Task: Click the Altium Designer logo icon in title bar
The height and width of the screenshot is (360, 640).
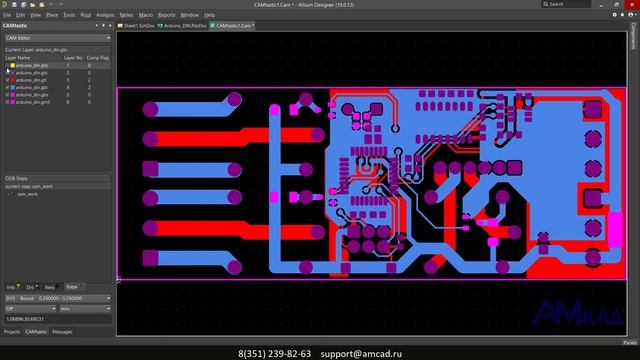Action: (x=4, y=4)
